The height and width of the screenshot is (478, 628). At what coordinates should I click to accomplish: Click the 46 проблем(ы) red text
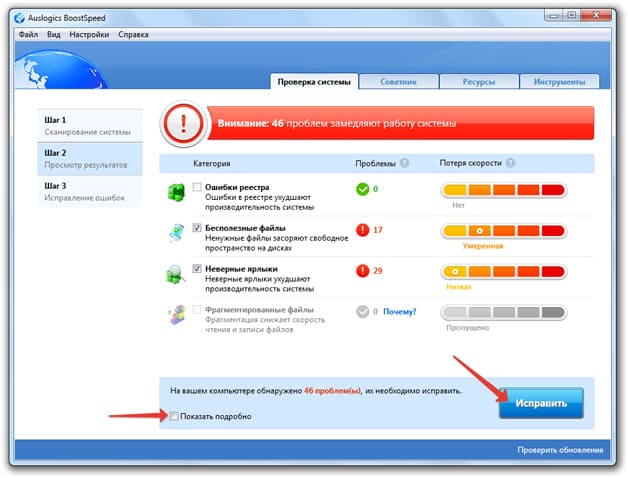point(332,391)
